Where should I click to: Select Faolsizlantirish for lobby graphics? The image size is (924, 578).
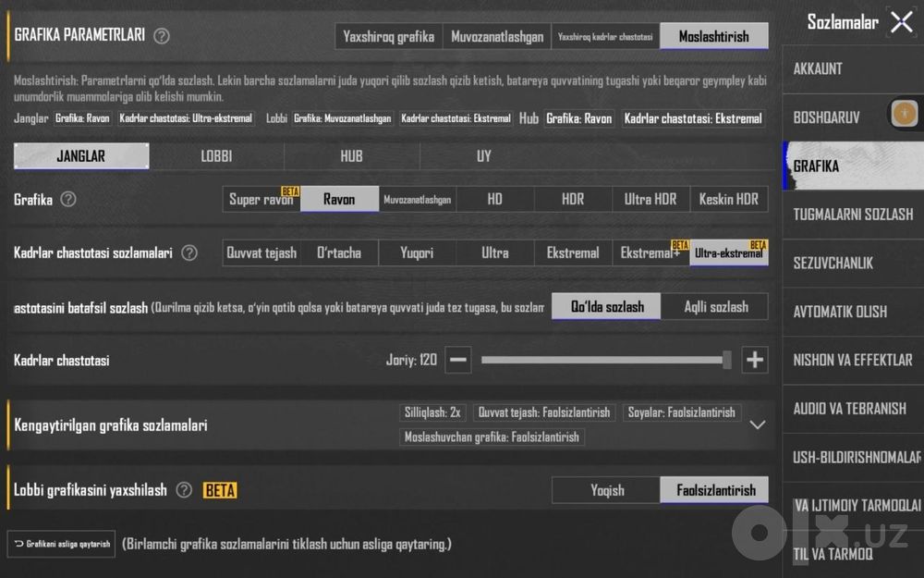tap(714, 490)
